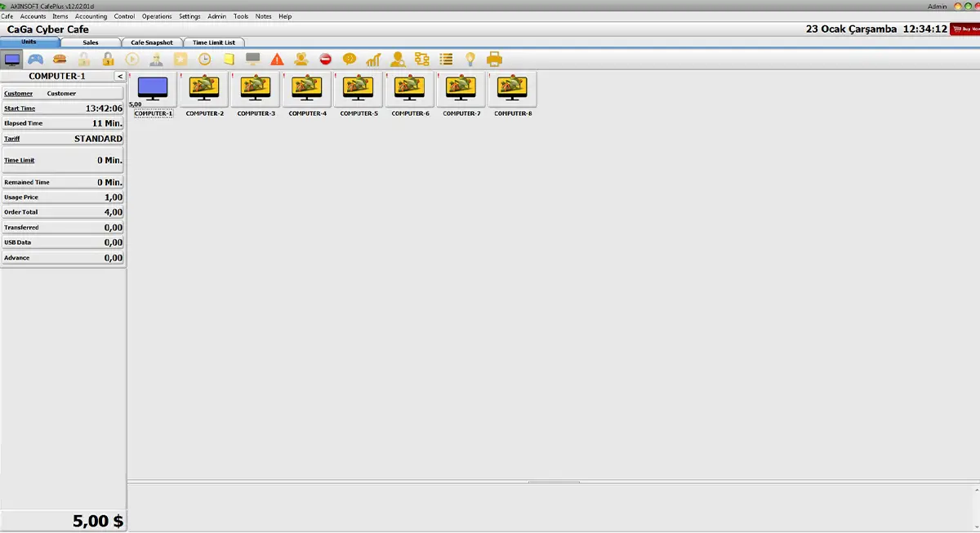
Task: Click the blue gamepad icon
Action: pyautogui.click(x=36, y=59)
